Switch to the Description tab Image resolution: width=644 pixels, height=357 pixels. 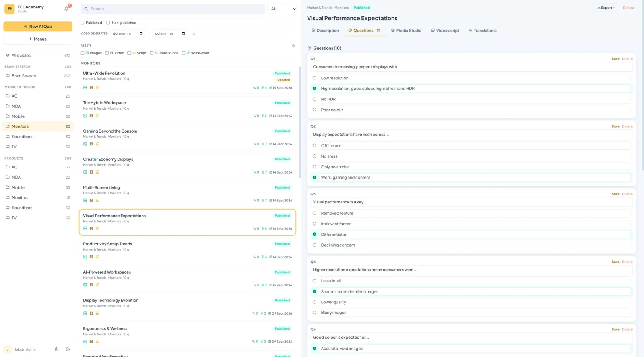[x=325, y=31]
